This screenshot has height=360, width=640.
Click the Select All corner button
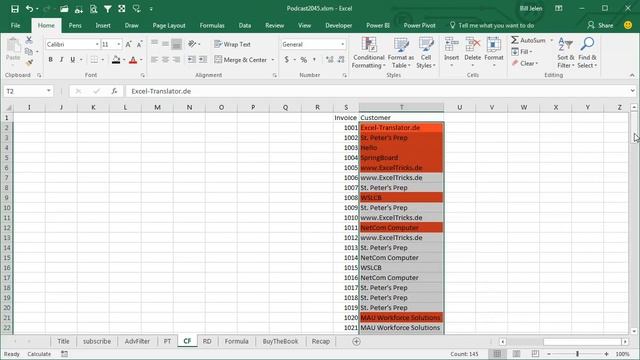click(x=7, y=107)
